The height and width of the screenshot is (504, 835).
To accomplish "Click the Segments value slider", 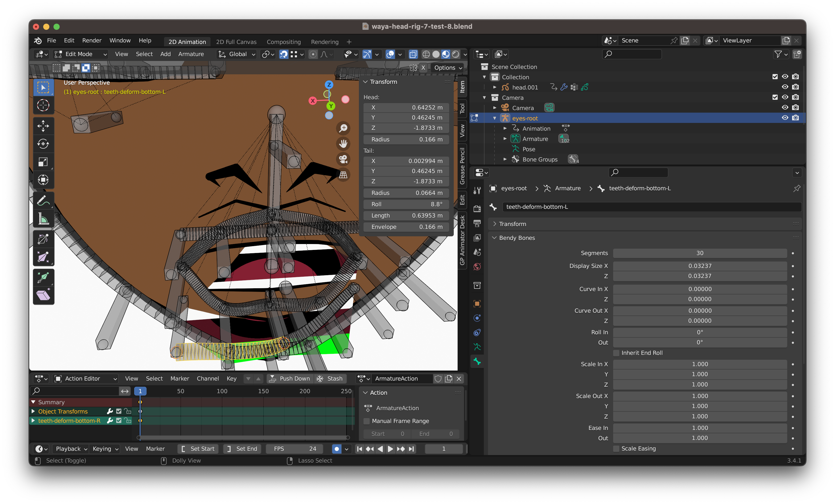I will click(x=700, y=253).
